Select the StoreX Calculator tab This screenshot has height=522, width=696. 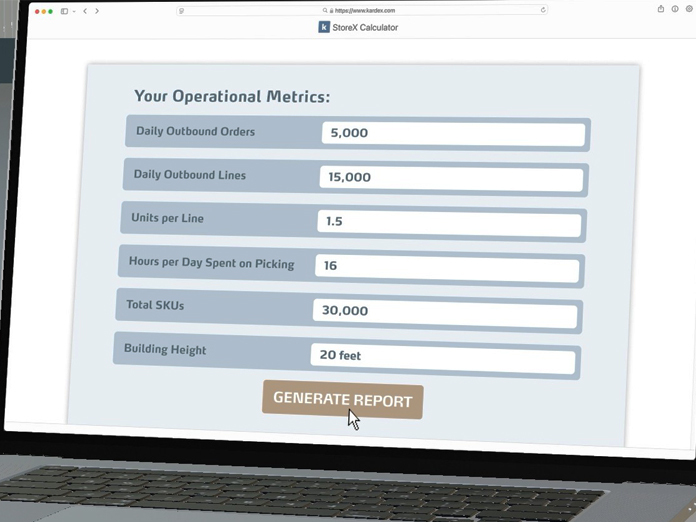[x=358, y=27]
